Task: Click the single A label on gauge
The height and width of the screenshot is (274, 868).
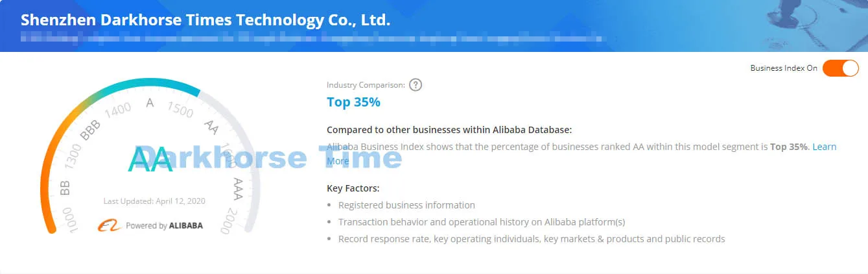Action: tap(150, 103)
